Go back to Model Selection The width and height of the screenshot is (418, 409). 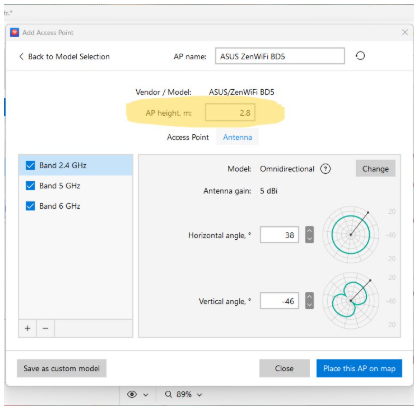[64, 57]
